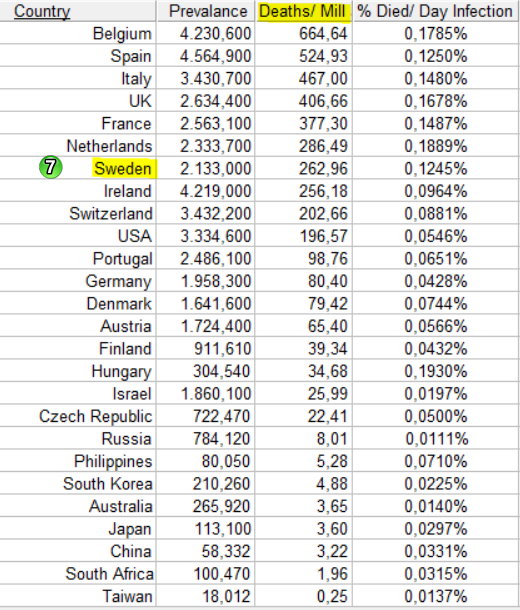The image size is (520, 610).
Task: Select Germany's deaths value 80,40
Action: pyautogui.click(x=327, y=281)
